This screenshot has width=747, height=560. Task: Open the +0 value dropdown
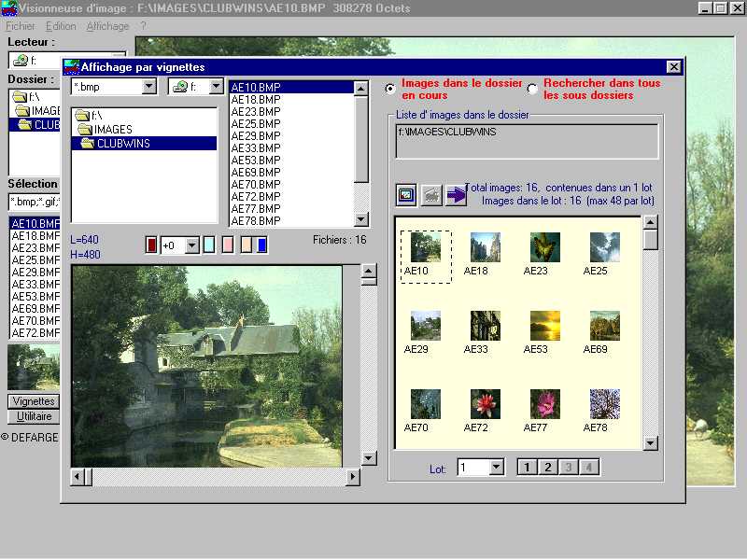pyautogui.click(x=191, y=245)
